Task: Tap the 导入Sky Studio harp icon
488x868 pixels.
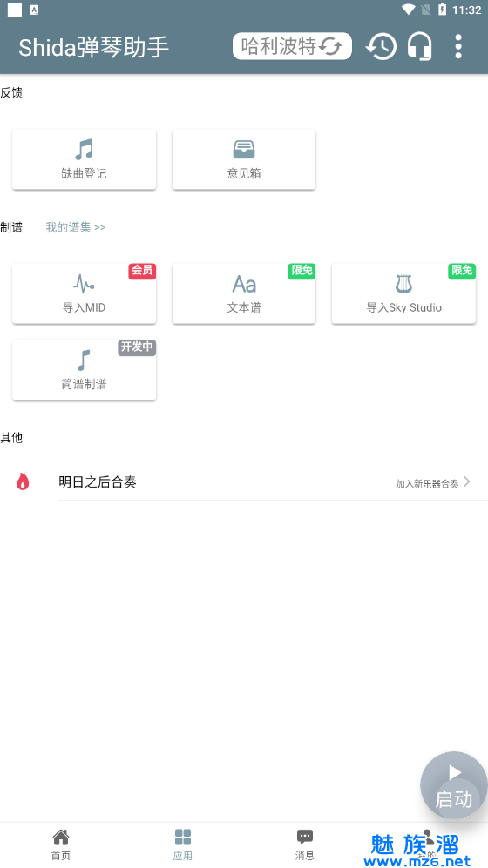Action: 403,284
